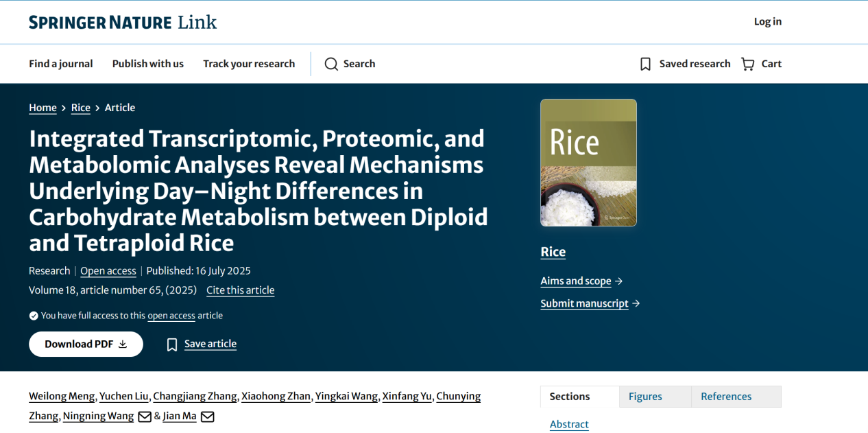Click the download arrow icon in Download PDF
Image resolution: width=868 pixels, height=433 pixels.
(x=123, y=344)
